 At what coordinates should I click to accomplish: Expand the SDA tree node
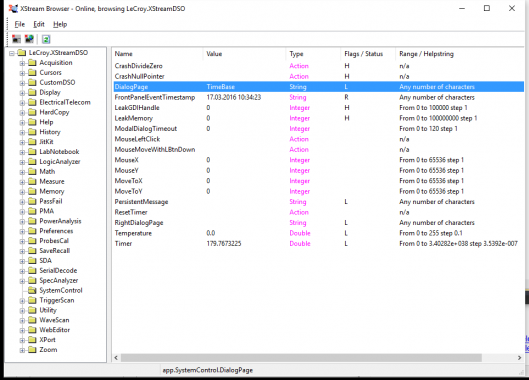22,261
